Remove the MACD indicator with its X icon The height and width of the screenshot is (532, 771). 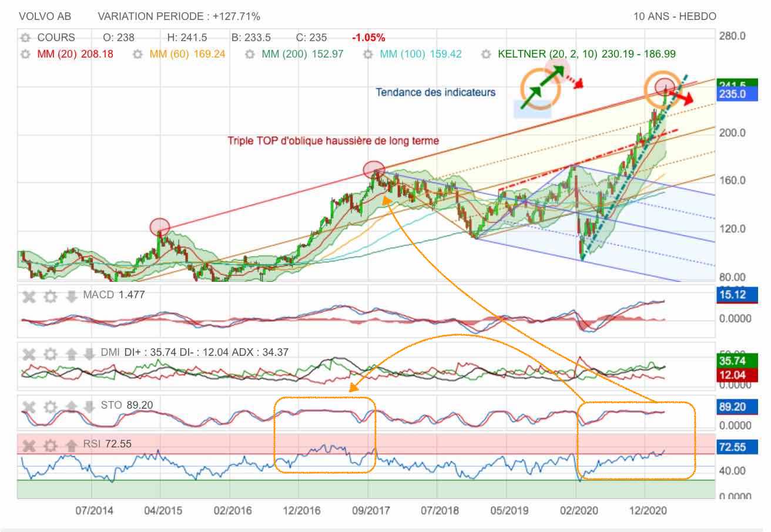[29, 296]
